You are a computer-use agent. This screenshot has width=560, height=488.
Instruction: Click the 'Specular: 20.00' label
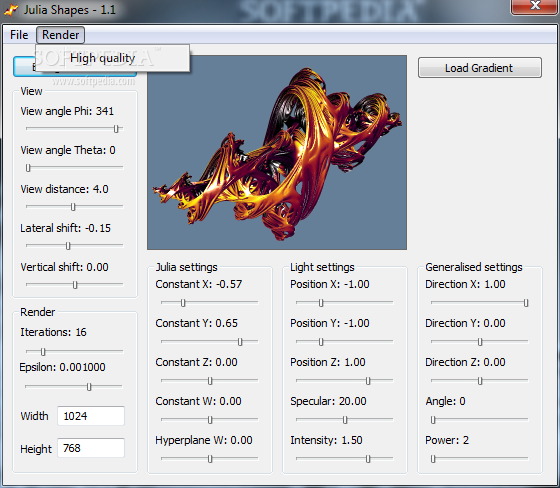coord(328,401)
